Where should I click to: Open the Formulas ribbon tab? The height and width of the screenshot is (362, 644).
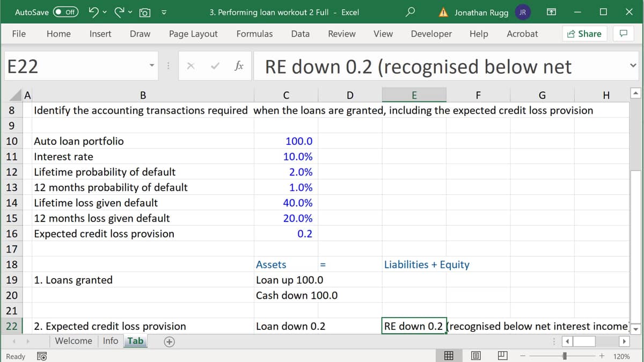pos(254,33)
